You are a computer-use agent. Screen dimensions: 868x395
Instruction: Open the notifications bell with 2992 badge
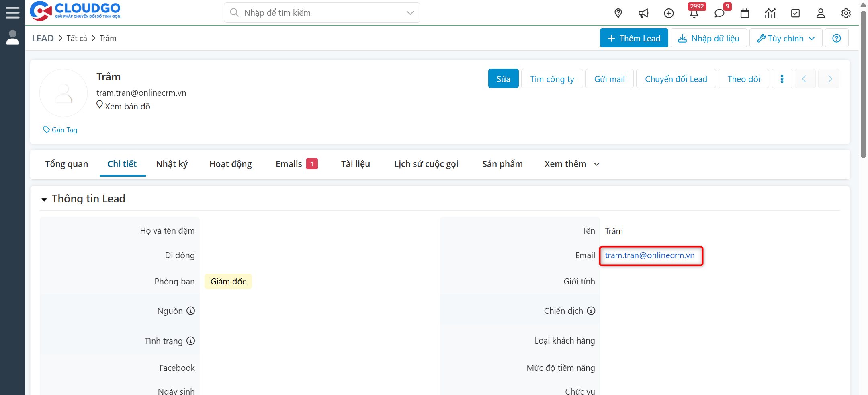[x=694, y=13]
